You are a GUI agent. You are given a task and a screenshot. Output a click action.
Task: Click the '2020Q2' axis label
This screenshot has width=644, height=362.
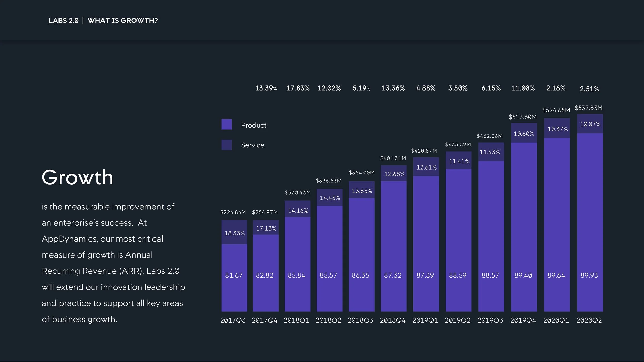pos(589,320)
